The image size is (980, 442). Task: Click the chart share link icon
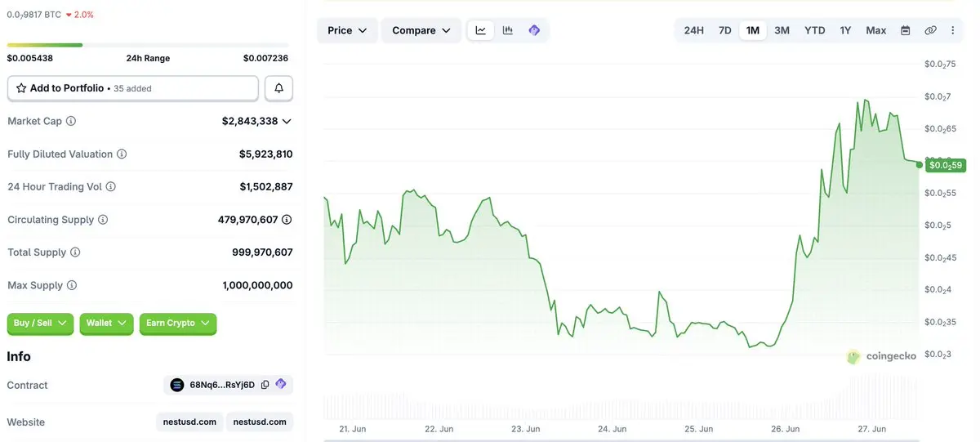point(930,30)
